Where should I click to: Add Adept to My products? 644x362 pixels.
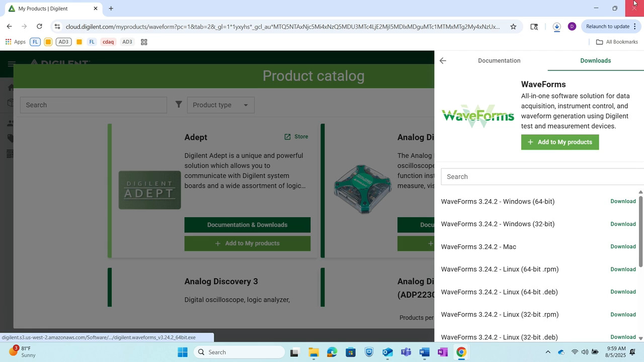coord(248,243)
